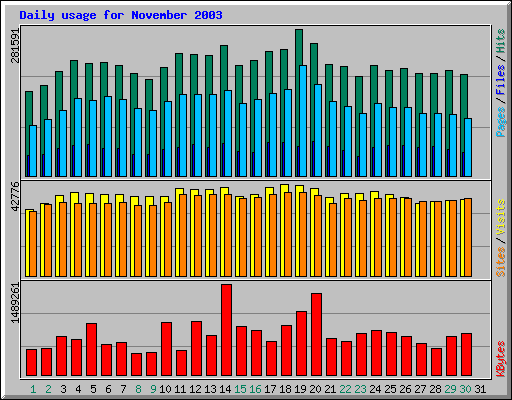This screenshot has width=512, height=400.
Task: Click the red KBytes bar for day 5
Action: 92,350
